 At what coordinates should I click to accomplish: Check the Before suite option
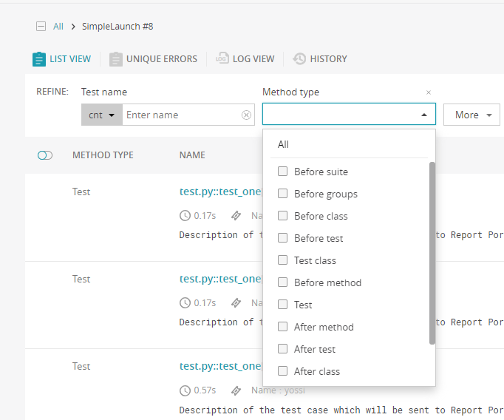click(x=282, y=171)
